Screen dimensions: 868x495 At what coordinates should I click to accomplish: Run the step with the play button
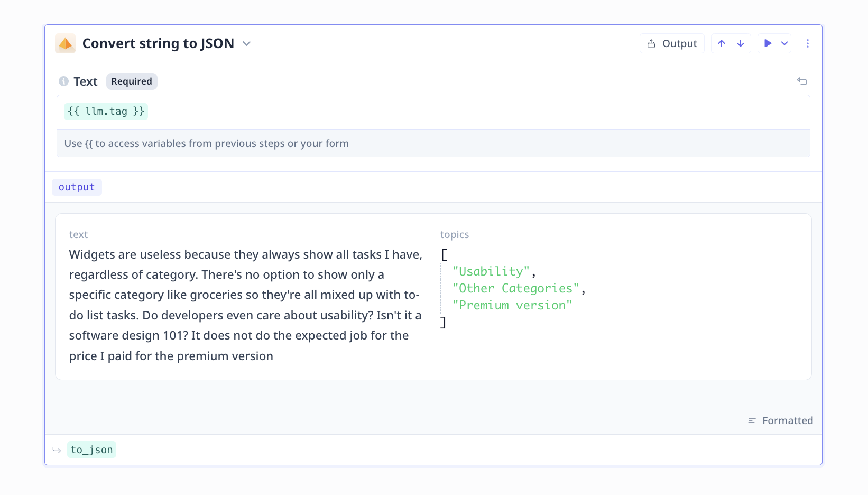(768, 43)
